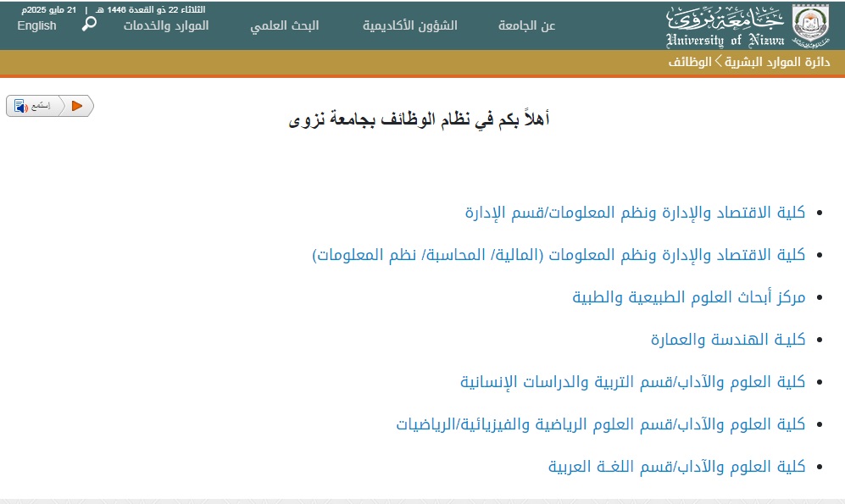Open قسم التربية والدراسات الإنسانية jobs link
Image resolution: width=845 pixels, height=504 pixels.
coord(632,382)
